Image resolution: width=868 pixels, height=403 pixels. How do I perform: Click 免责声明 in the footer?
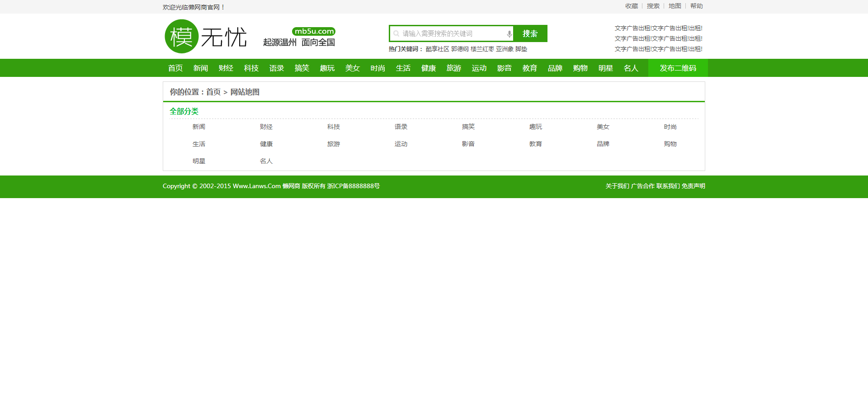[x=693, y=186]
